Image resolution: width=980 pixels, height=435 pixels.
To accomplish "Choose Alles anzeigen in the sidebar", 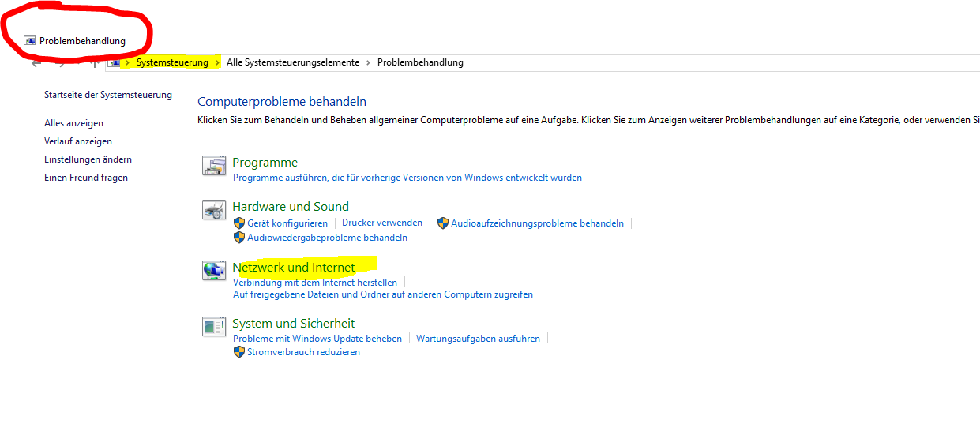I will click(x=73, y=123).
